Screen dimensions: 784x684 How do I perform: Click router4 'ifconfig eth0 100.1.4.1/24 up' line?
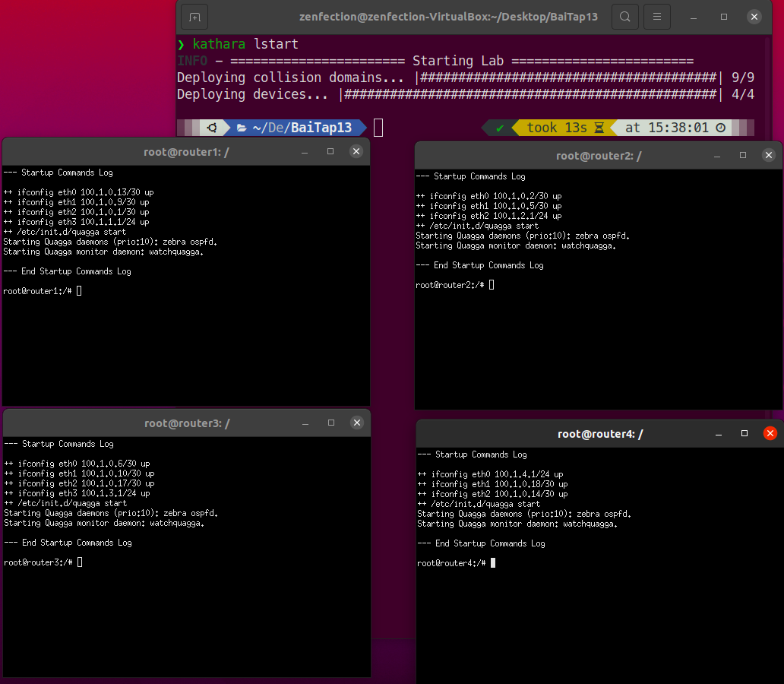491,474
